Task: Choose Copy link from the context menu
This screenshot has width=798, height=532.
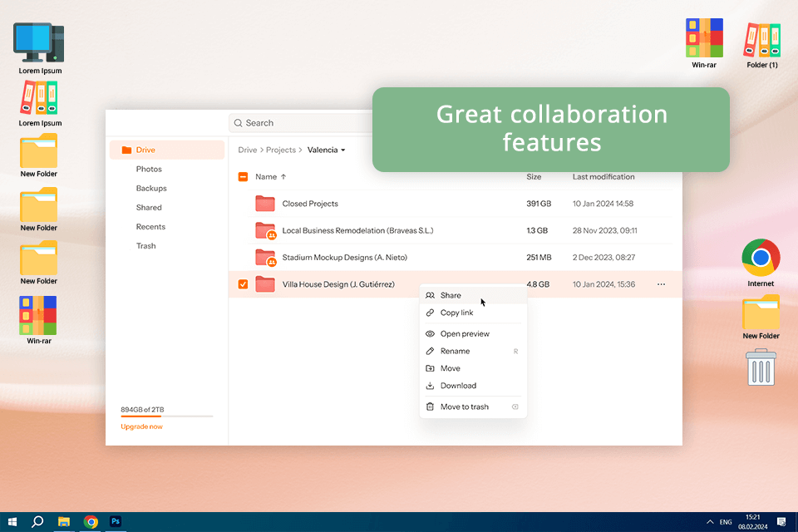Action: (x=473, y=313)
